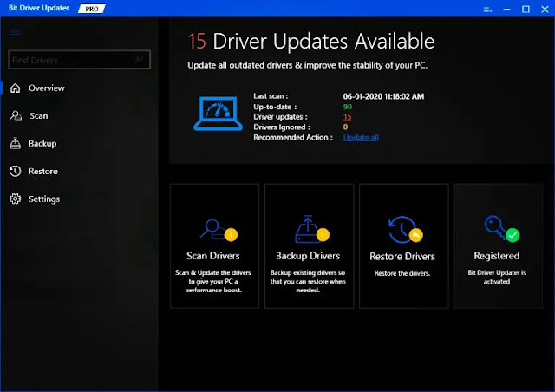The width and height of the screenshot is (555, 392).
Task: Click the magnifier icon in search box
Action: (139, 59)
